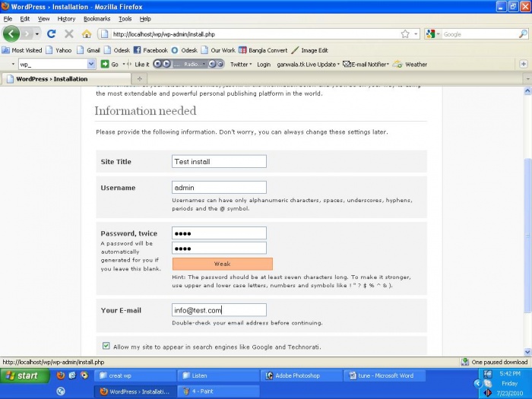The height and width of the screenshot is (399, 532).
Task: Open the Google search engine selector dropdown
Action: (x=438, y=34)
